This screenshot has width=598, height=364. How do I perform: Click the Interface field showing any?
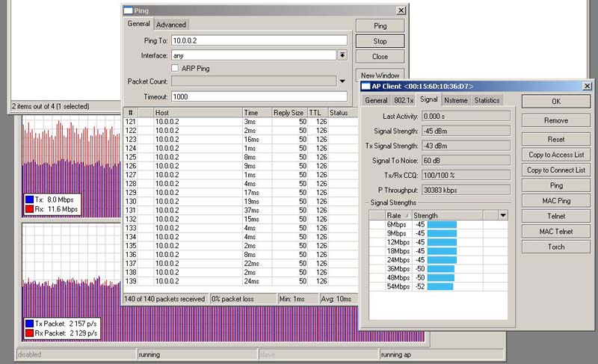coord(253,55)
